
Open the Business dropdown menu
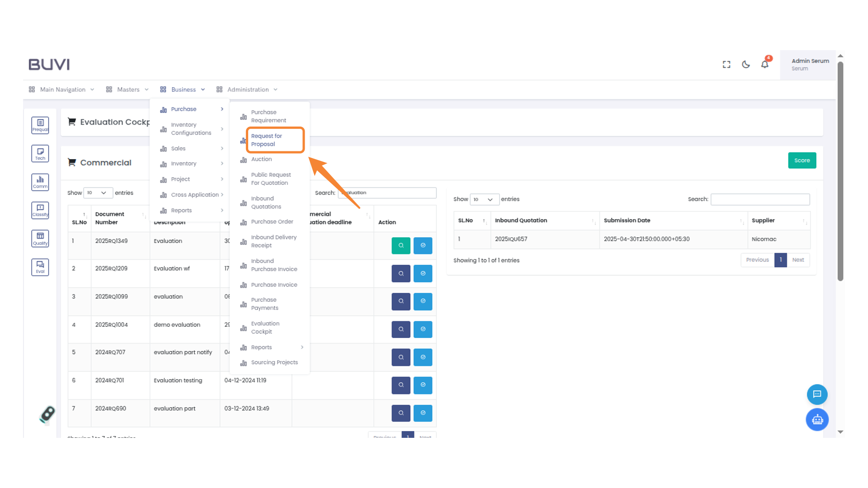coord(183,89)
